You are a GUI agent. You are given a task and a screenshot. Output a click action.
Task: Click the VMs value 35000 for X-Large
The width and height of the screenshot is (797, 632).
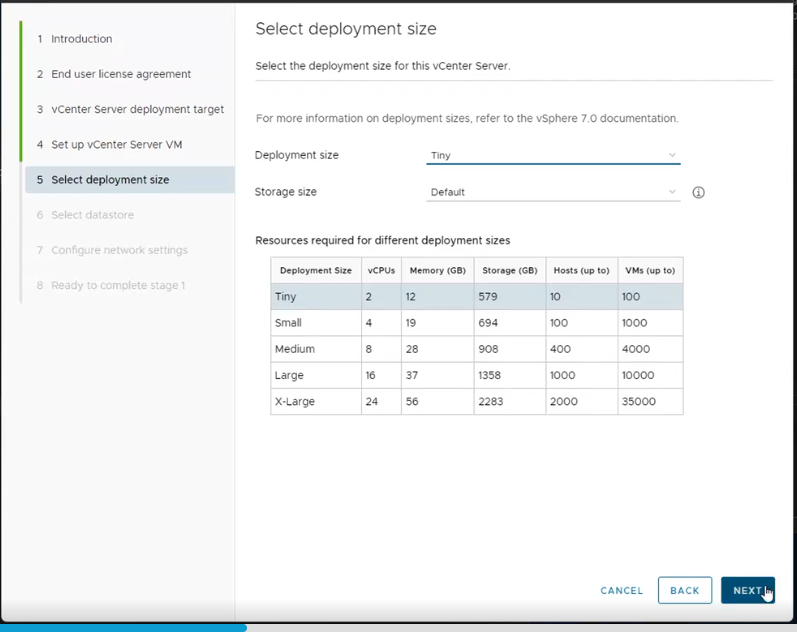coord(638,401)
